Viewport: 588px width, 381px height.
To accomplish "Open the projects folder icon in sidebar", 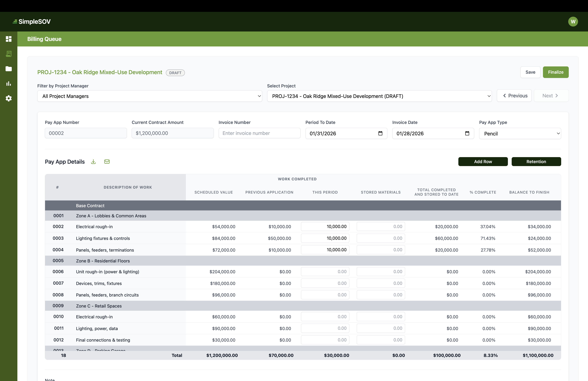I will (x=9, y=69).
